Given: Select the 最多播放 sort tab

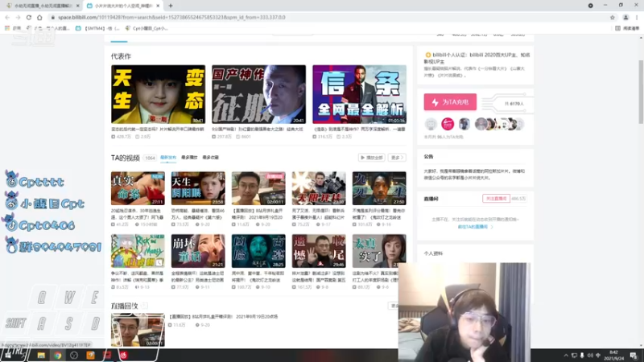Looking at the screenshot, I should (x=189, y=158).
